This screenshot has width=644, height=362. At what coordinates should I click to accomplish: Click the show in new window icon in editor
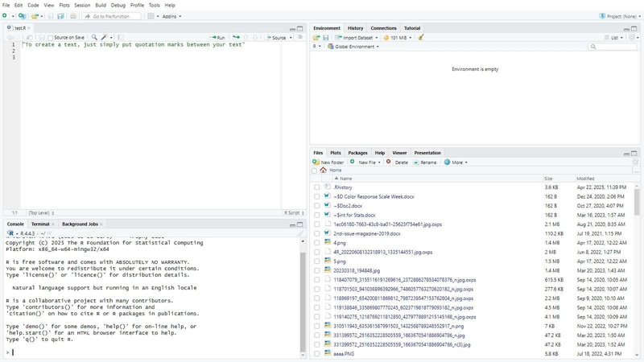tap(30, 37)
